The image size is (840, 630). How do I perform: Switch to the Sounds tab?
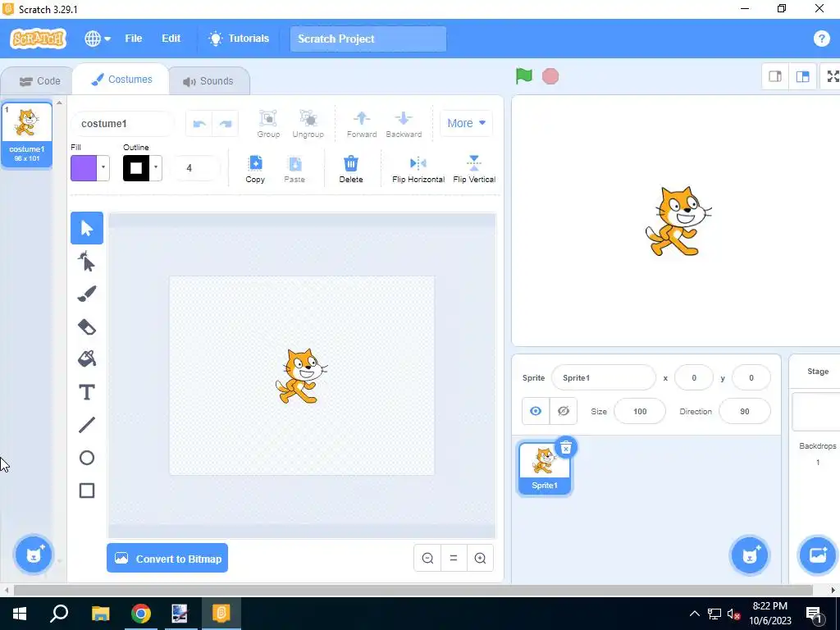pyautogui.click(x=208, y=81)
